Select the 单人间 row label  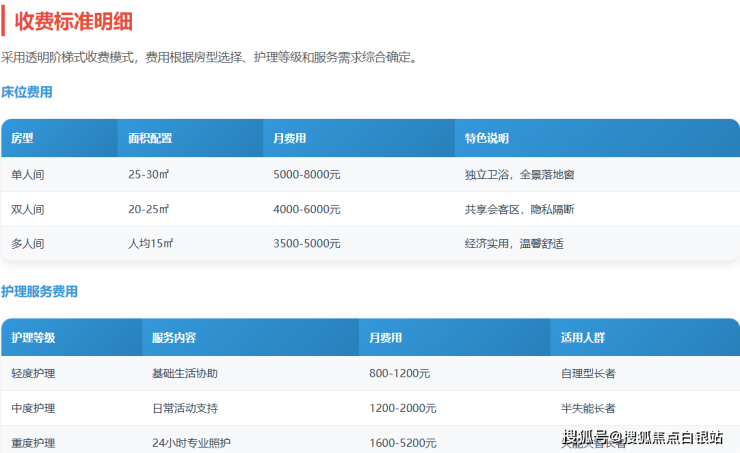28,175
